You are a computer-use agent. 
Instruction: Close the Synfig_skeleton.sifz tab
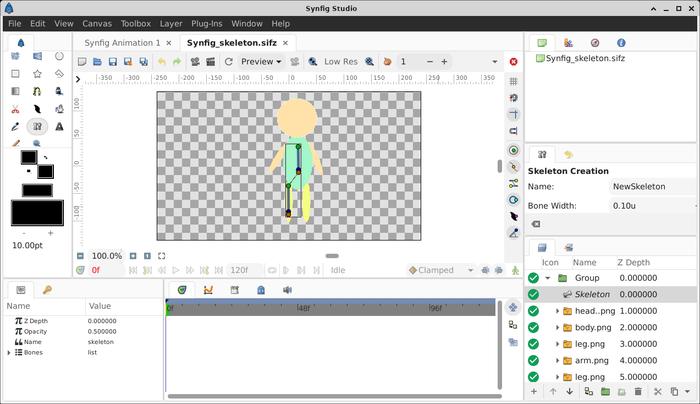(285, 43)
